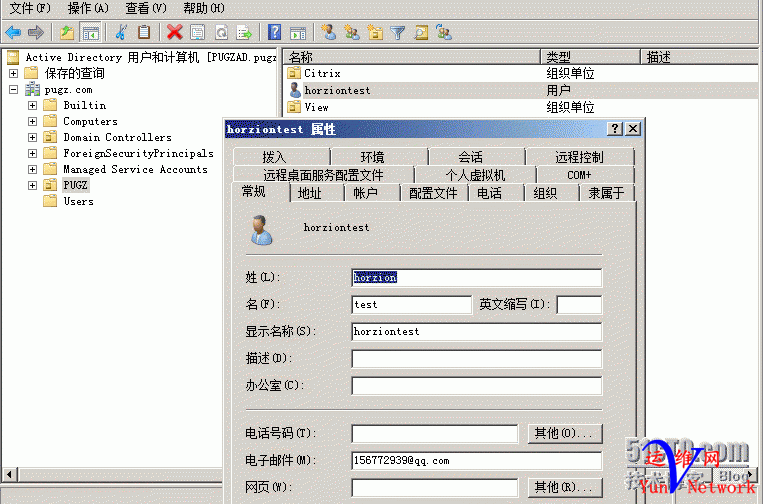The image size is (763, 504).
Task: Click the horziontest user icon in list
Action: tap(295, 90)
